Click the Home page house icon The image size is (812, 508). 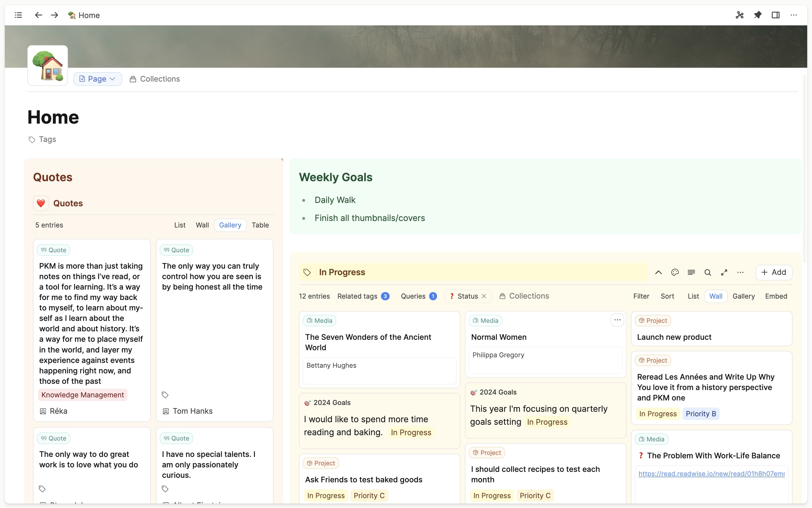48,65
